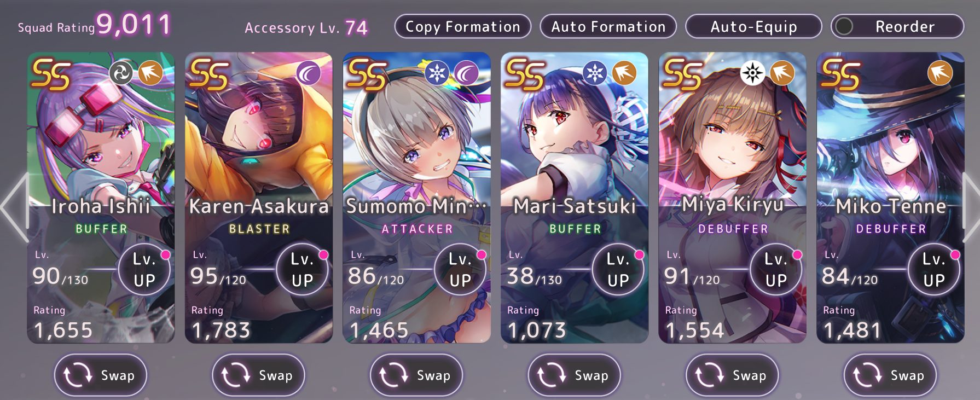The width and height of the screenshot is (980, 400).
Task: Open Auto Formation
Action: click(x=608, y=26)
